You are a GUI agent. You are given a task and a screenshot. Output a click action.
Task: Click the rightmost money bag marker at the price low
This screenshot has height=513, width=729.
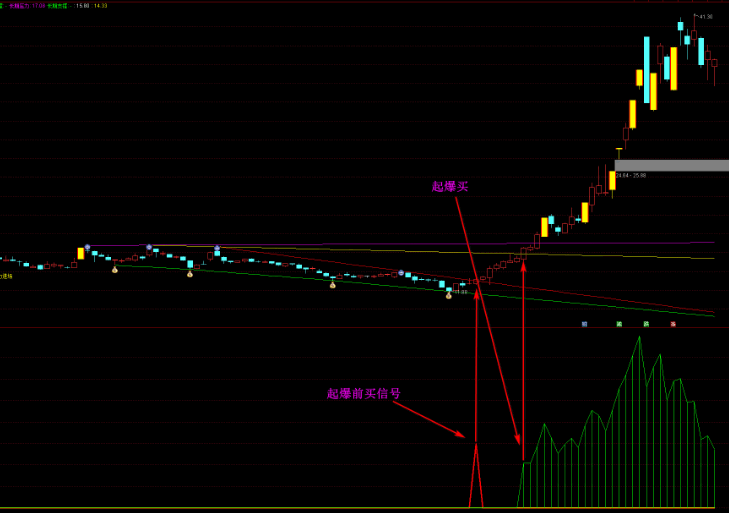pyautogui.click(x=449, y=295)
